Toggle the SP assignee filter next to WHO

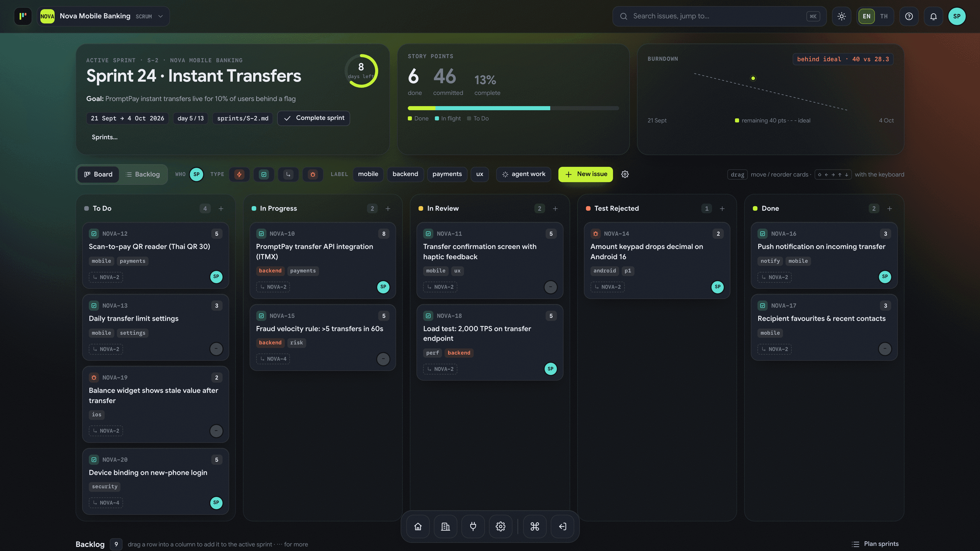196,174
